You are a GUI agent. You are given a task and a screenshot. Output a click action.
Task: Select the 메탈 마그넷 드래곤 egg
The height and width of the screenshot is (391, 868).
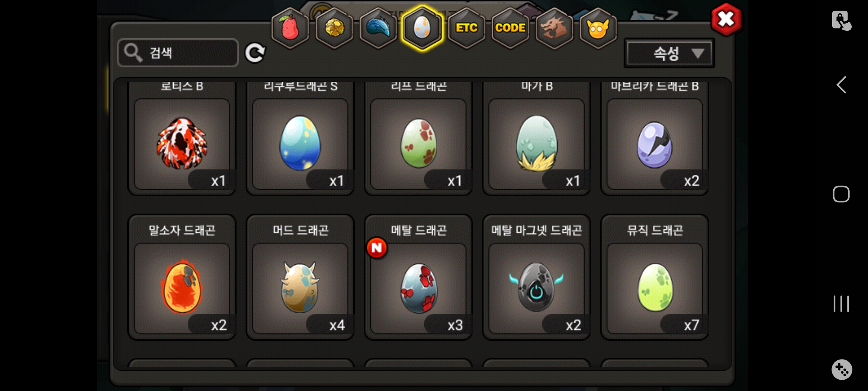(x=537, y=277)
